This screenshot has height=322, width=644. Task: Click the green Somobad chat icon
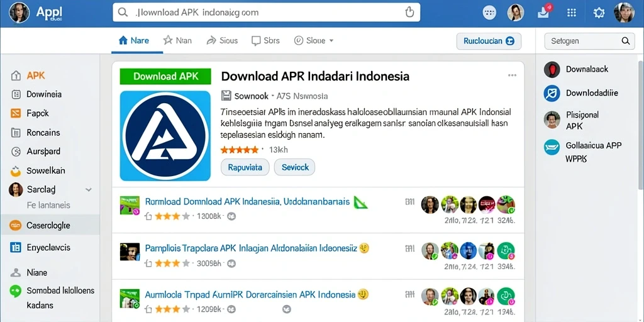click(x=16, y=291)
